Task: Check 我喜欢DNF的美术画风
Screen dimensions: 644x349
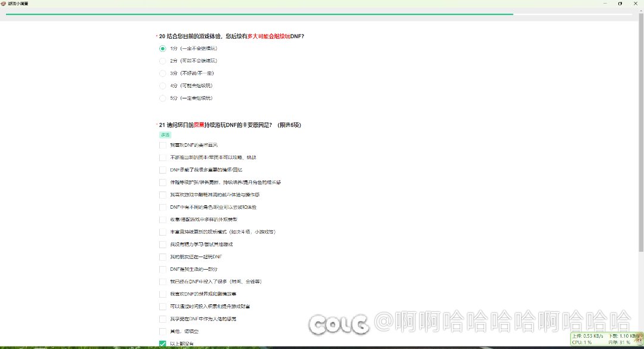Action: pyautogui.click(x=163, y=145)
